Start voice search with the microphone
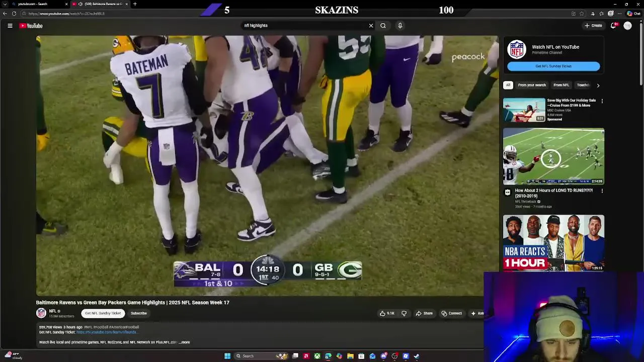644x362 pixels. (x=400, y=26)
